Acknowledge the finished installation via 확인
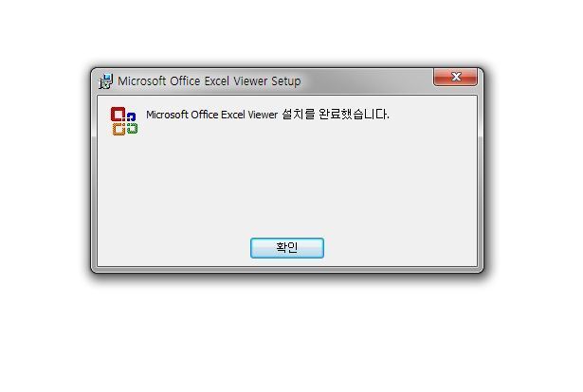Image resolution: width=583 pixels, height=392 pixels. (287, 247)
